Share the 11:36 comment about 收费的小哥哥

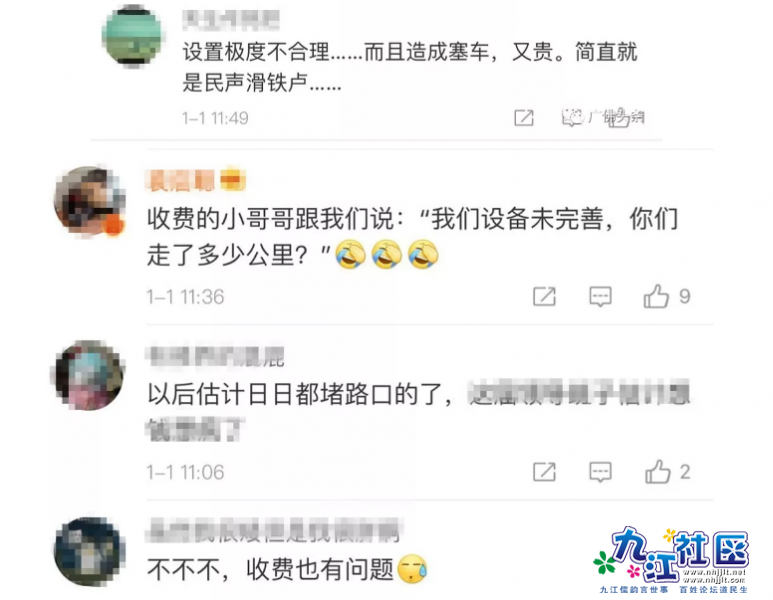click(x=544, y=296)
